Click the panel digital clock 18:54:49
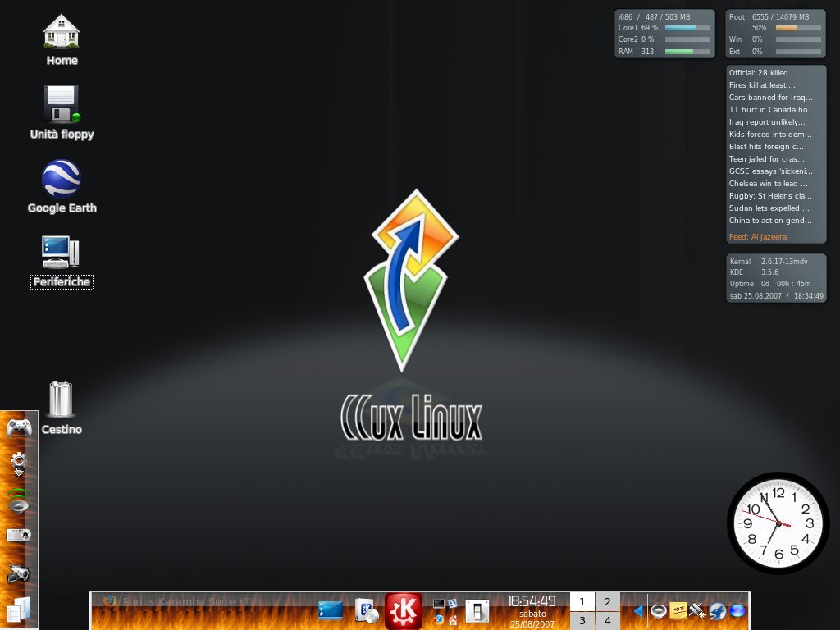The height and width of the screenshot is (630, 840). pyautogui.click(x=532, y=600)
